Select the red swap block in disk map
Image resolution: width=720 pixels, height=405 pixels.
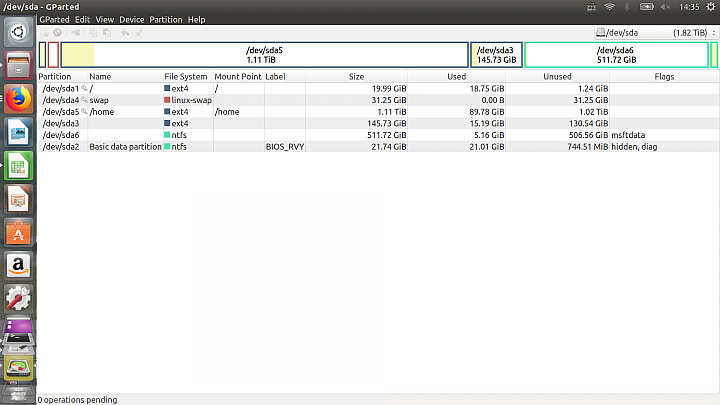click(53, 55)
